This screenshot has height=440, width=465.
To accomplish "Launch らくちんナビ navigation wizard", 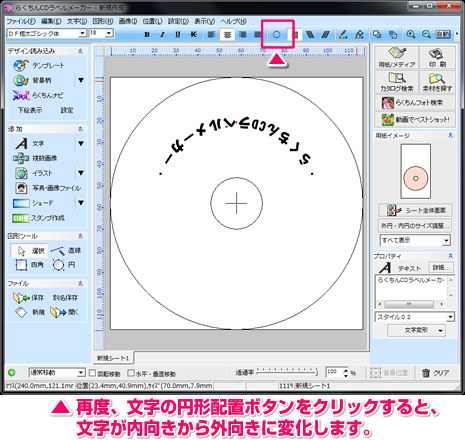I will (38, 95).
